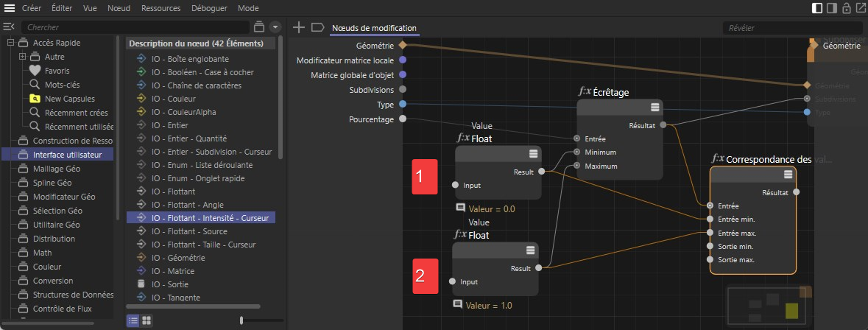Select IO - Flottant - Angle asset
Image resolution: width=868 pixels, height=330 pixels.
tap(191, 204)
